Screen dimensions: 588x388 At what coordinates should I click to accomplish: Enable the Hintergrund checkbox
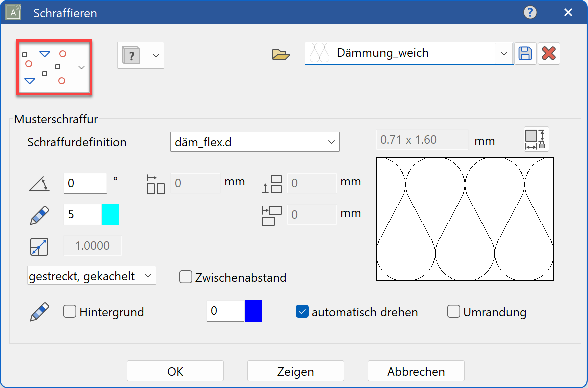[70, 312]
